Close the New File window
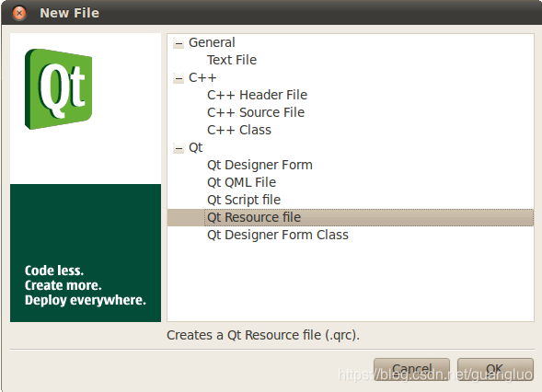This screenshot has height=392, width=542. click(x=19, y=13)
